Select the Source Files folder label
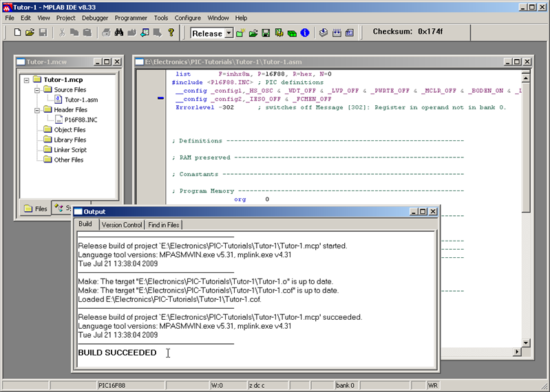 coord(70,89)
